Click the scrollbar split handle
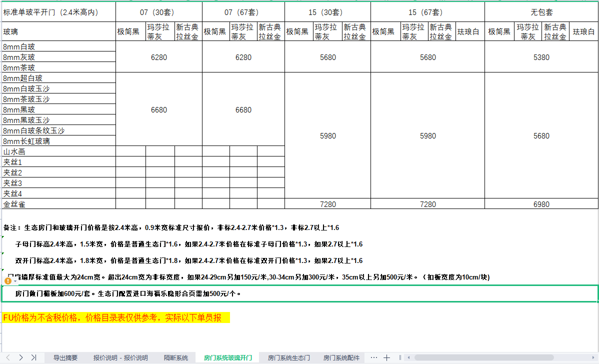The width and height of the screenshot is (599, 364). click(400, 357)
